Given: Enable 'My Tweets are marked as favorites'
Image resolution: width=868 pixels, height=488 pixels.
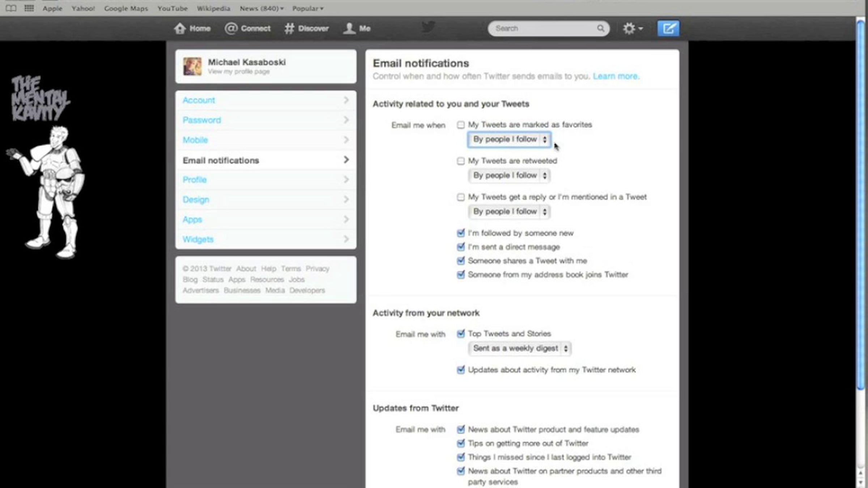Looking at the screenshot, I should [460, 125].
